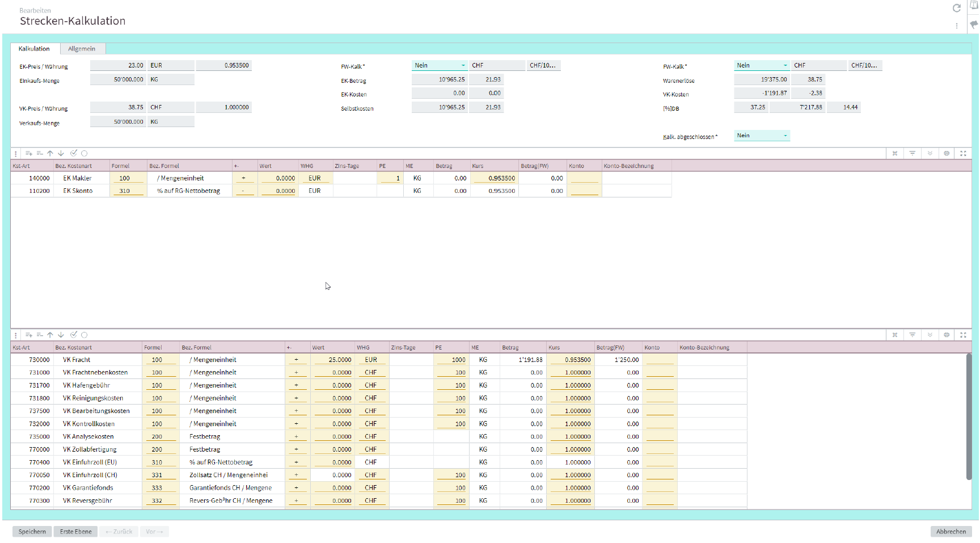Click double-chevron expand icon of lower table

point(930,335)
